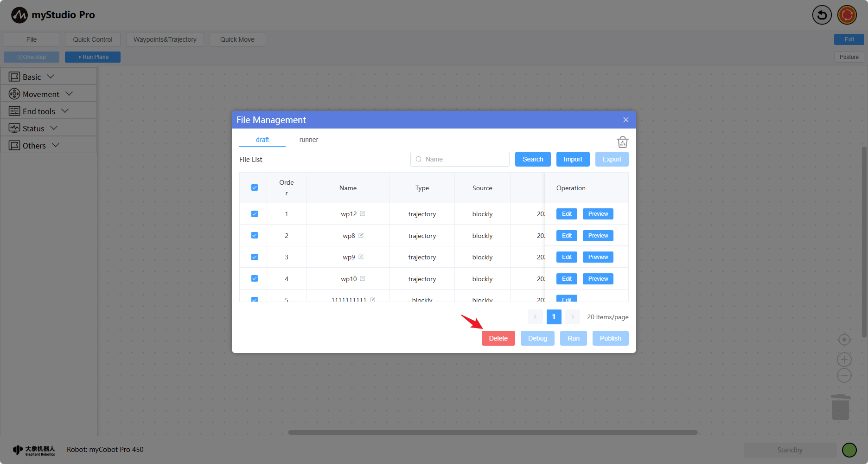This screenshot has height=464, width=868.
Task: Click the rename icon next to wp9
Action: point(361,257)
